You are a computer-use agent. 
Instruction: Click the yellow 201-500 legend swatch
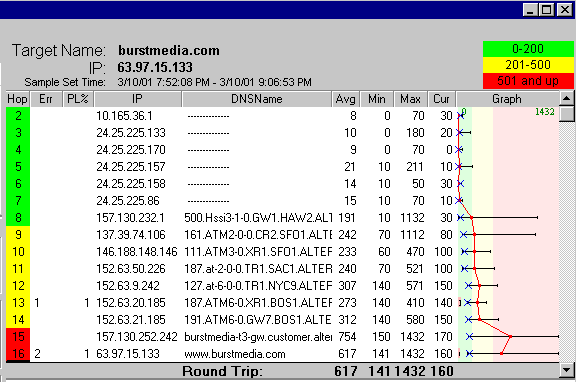coord(528,65)
